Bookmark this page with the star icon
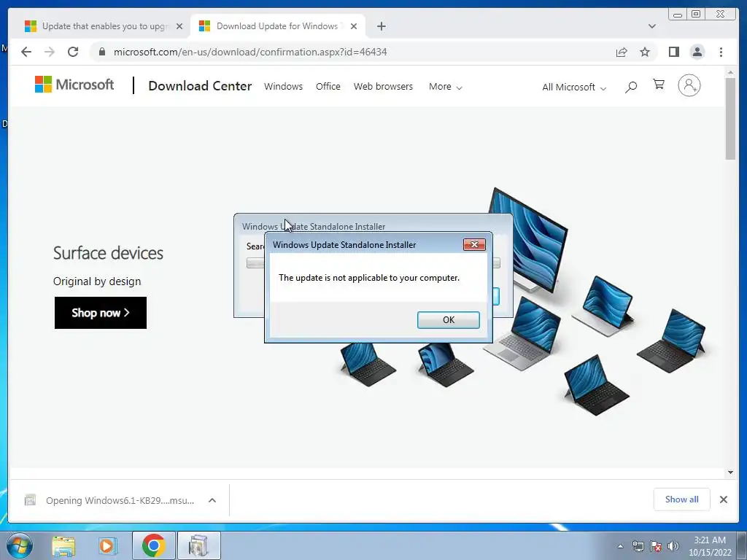Image resolution: width=747 pixels, height=560 pixels. click(645, 52)
